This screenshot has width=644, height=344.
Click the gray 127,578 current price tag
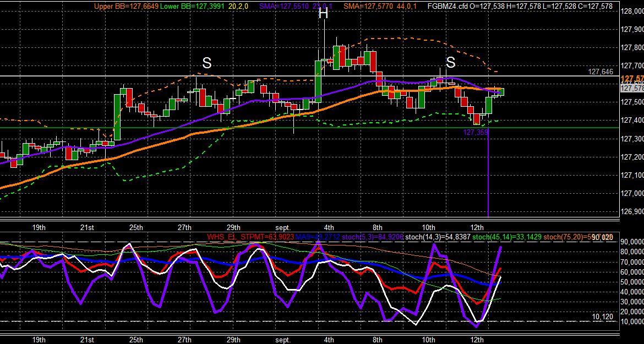tap(632, 88)
